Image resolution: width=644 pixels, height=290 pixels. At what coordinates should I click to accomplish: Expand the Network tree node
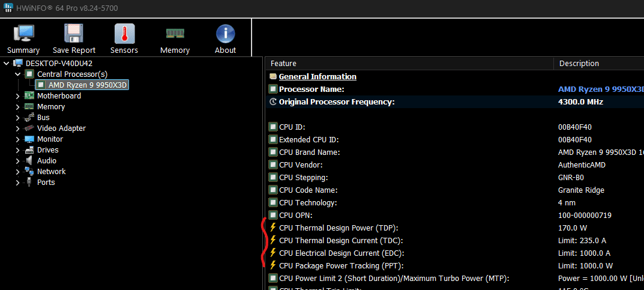point(17,172)
